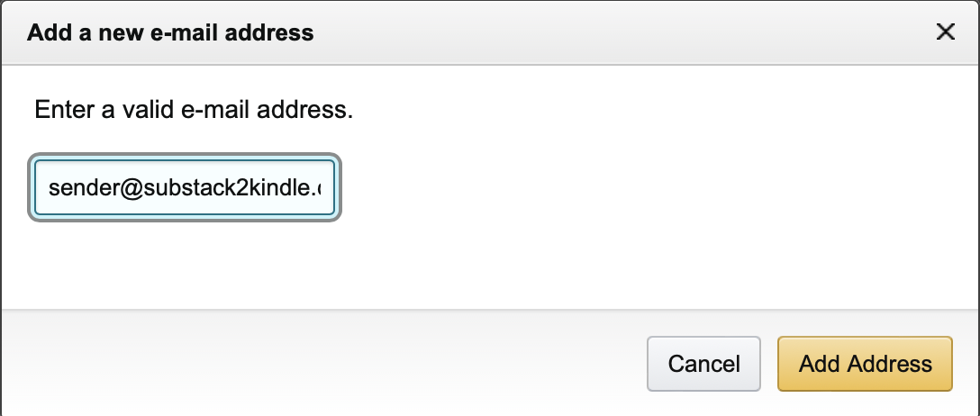Click the "Add a new e-mail address" title
The height and width of the screenshot is (416, 980).
coord(170,33)
